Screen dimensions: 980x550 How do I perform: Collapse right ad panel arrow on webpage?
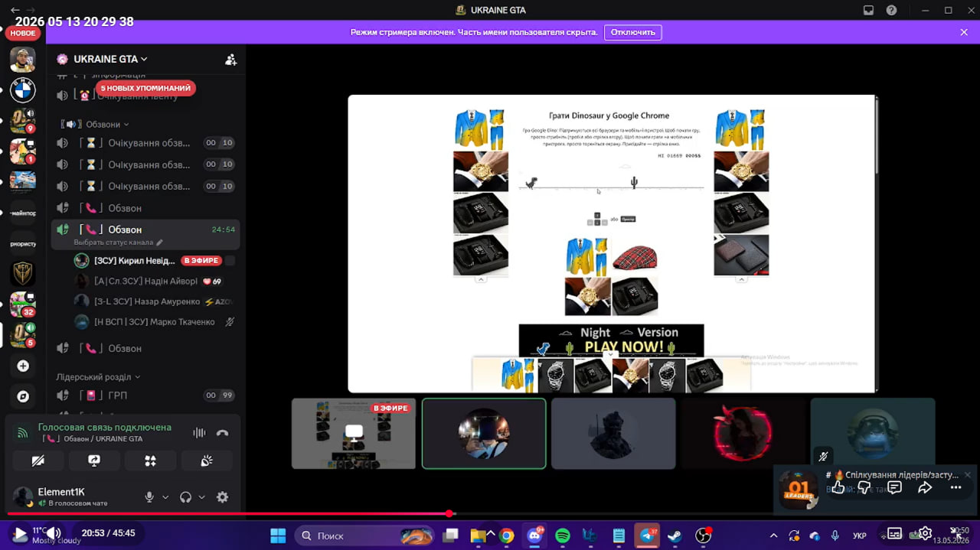click(x=741, y=279)
